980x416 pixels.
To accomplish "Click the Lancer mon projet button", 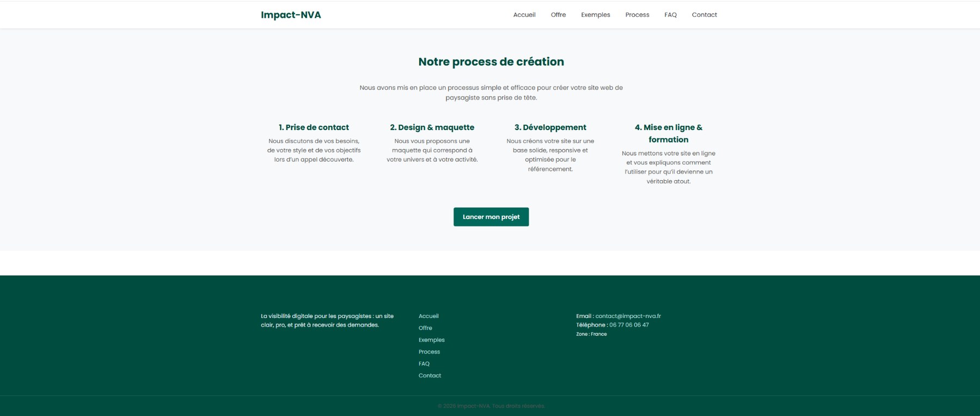I will click(x=491, y=217).
